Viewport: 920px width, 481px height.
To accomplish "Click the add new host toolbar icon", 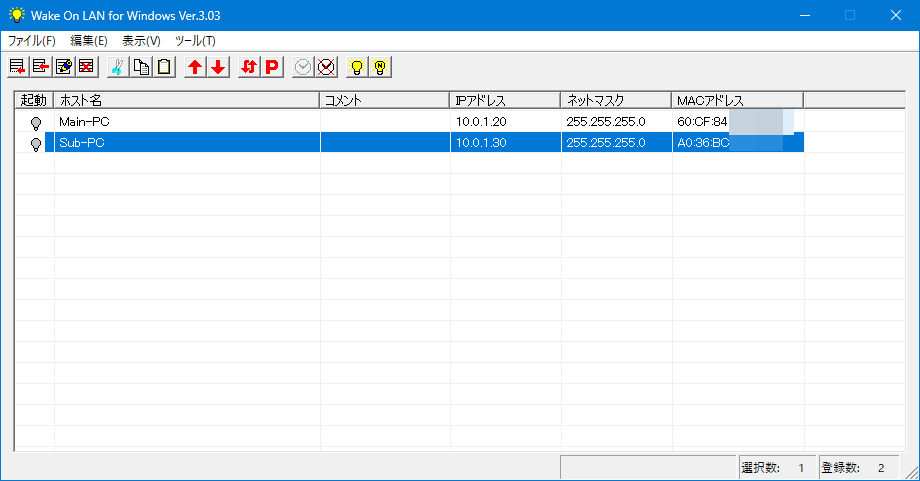I will (x=17, y=67).
